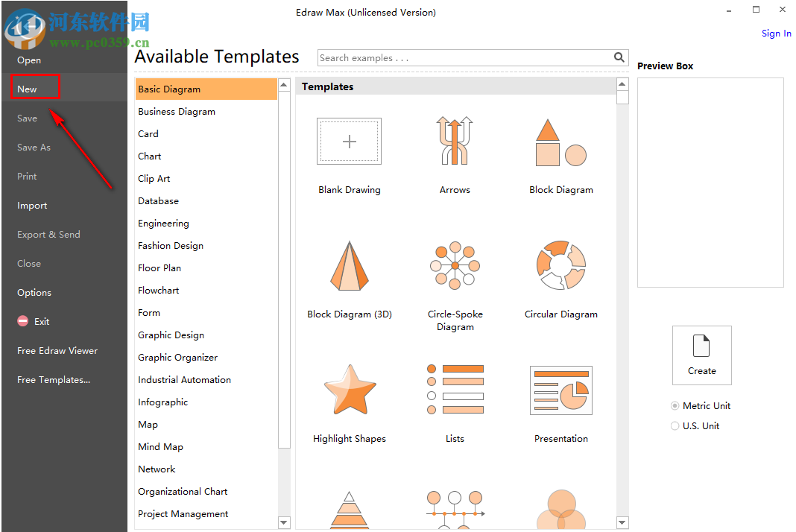This screenshot has height=532, width=796.
Task: Click the Exit menu item
Action: tap(42, 321)
